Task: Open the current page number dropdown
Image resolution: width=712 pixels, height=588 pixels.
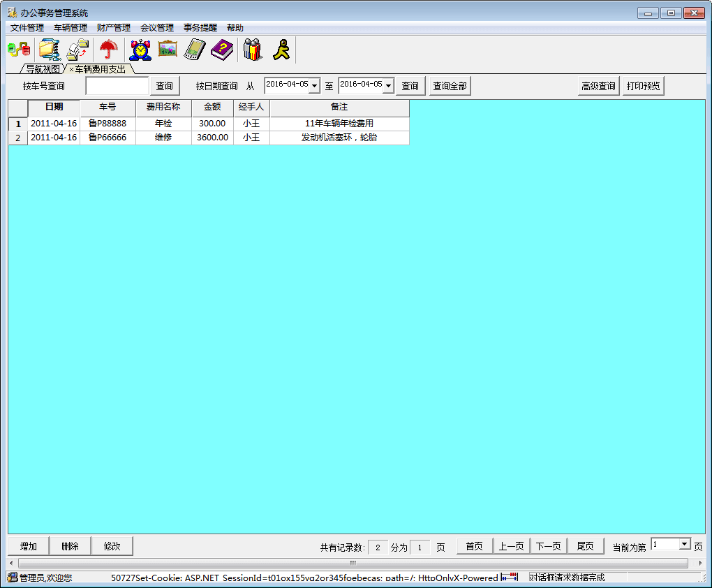Action: click(x=684, y=545)
